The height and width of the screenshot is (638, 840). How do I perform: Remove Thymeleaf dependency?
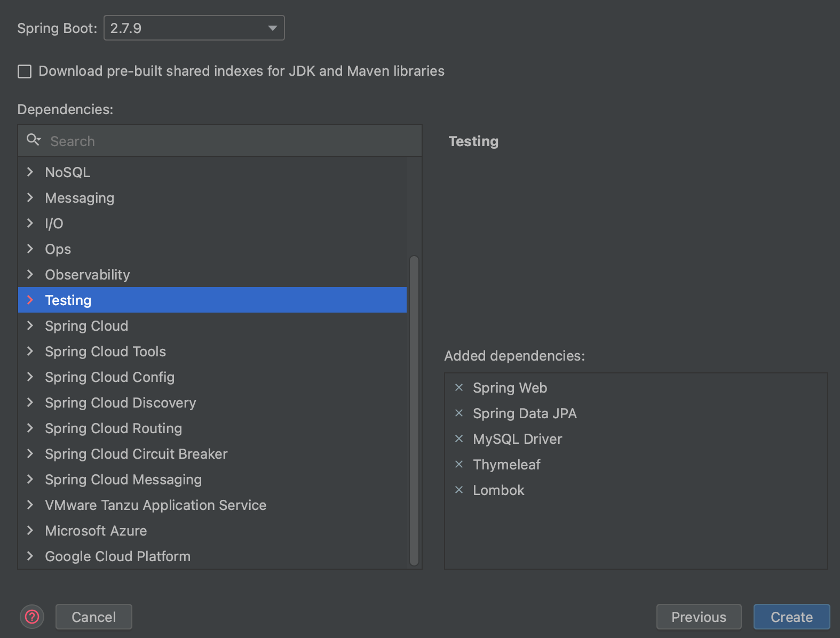(x=459, y=465)
